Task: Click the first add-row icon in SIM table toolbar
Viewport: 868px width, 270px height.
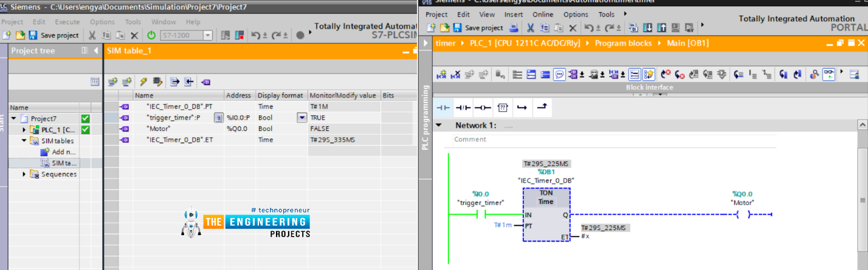Action: [x=112, y=81]
